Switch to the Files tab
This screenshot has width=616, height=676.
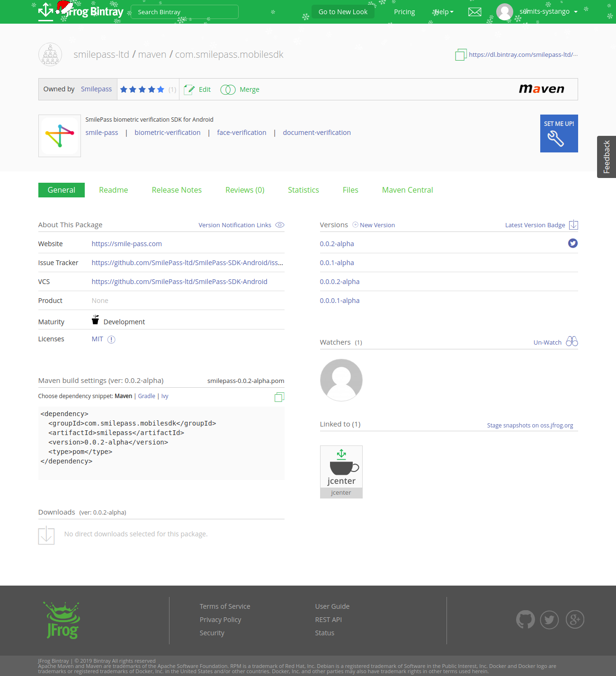pyautogui.click(x=350, y=190)
